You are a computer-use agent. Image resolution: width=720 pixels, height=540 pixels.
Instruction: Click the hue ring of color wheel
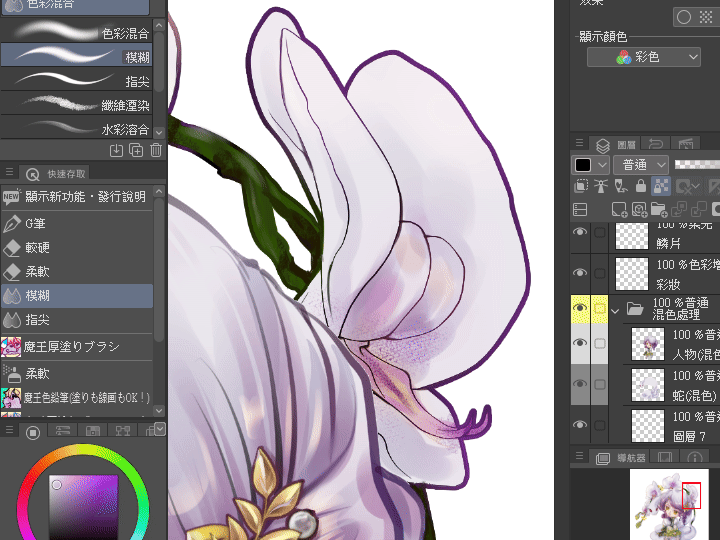[83, 450]
